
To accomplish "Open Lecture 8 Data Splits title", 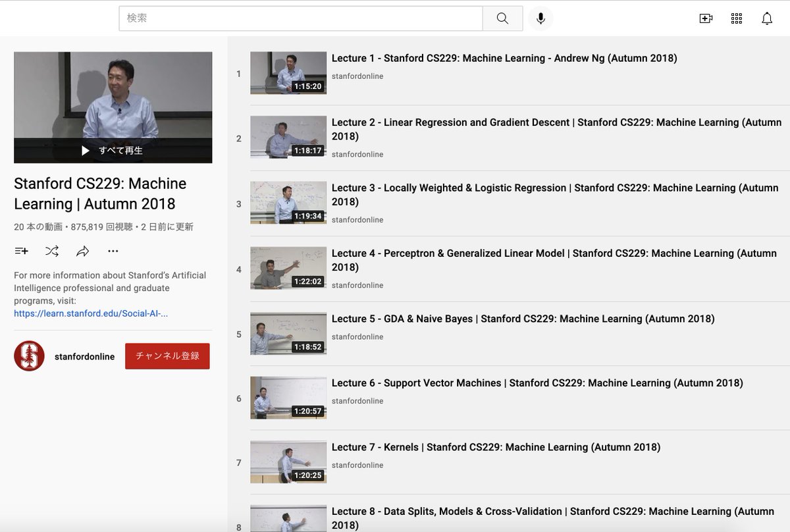I will click(x=553, y=518).
